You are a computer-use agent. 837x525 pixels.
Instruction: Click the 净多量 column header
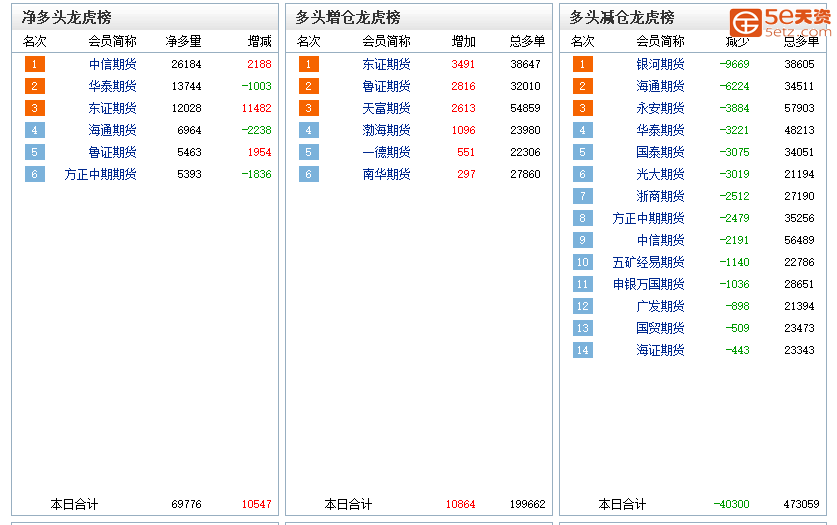184,41
